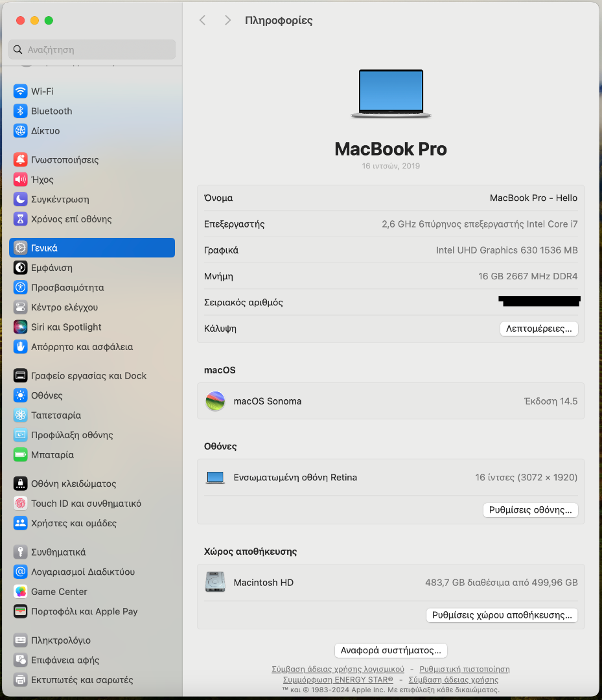
Task: Open Ρυθμίσεις οθόνης… button
Action: (x=530, y=510)
